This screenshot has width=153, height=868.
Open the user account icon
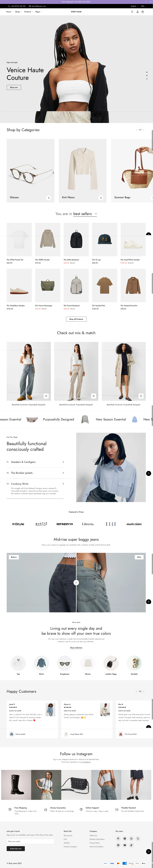pos(137,12)
